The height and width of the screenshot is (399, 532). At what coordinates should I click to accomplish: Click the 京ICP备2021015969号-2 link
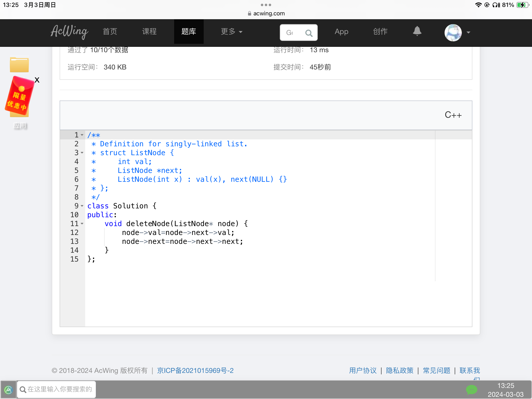pos(195,370)
